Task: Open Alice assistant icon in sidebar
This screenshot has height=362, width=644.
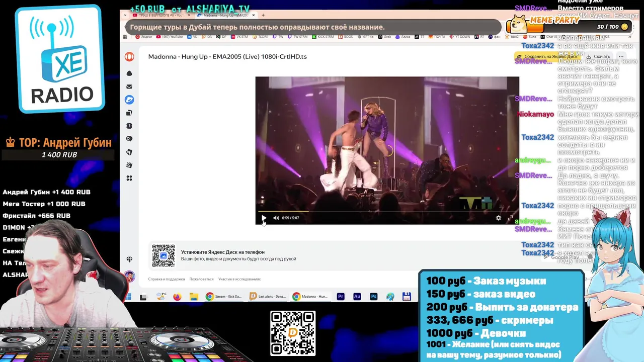Action: pos(129,73)
